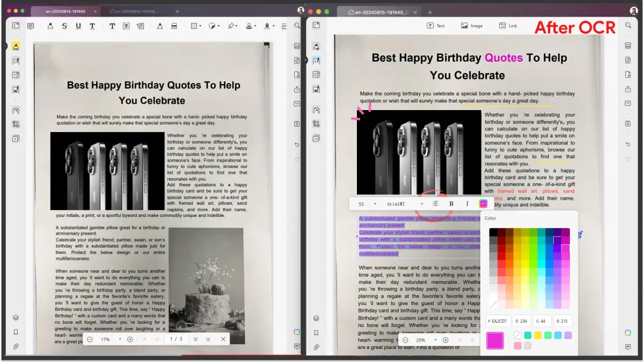The height and width of the screenshot is (363, 644).
Task: Toggle italic on the selected text
Action: [x=467, y=204]
